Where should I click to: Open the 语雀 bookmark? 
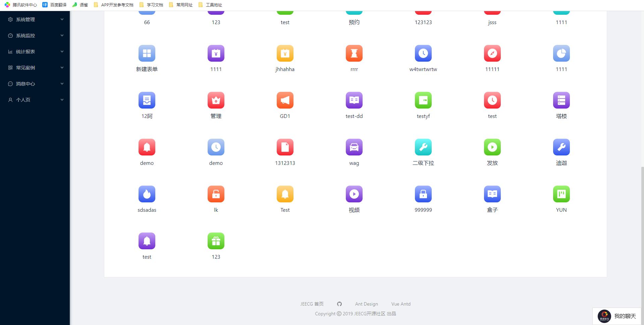[80, 5]
